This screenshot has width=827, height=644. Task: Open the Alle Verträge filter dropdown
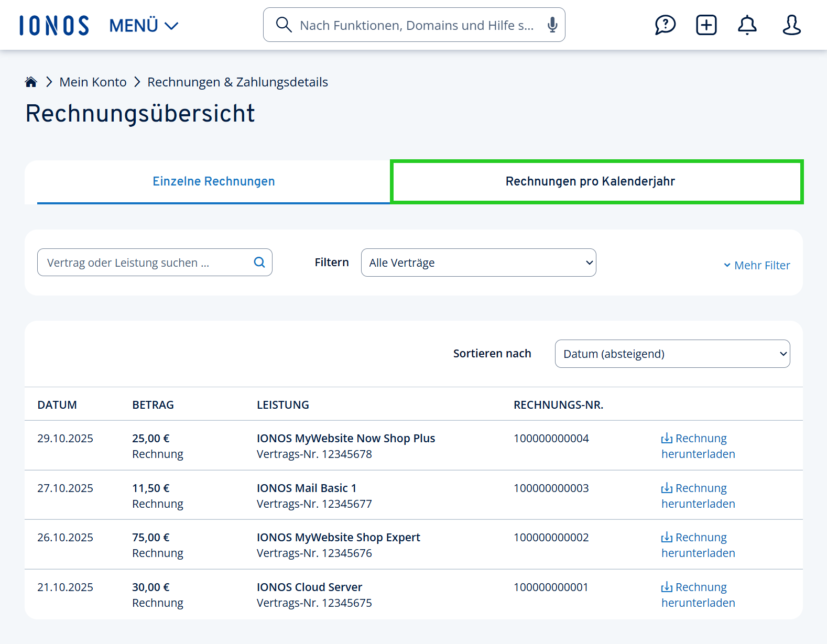pos(478,263)
